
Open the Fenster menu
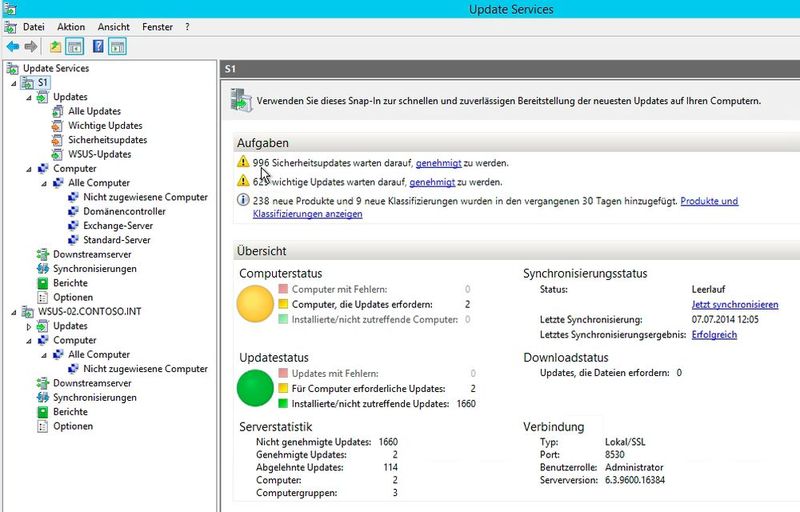157,27
